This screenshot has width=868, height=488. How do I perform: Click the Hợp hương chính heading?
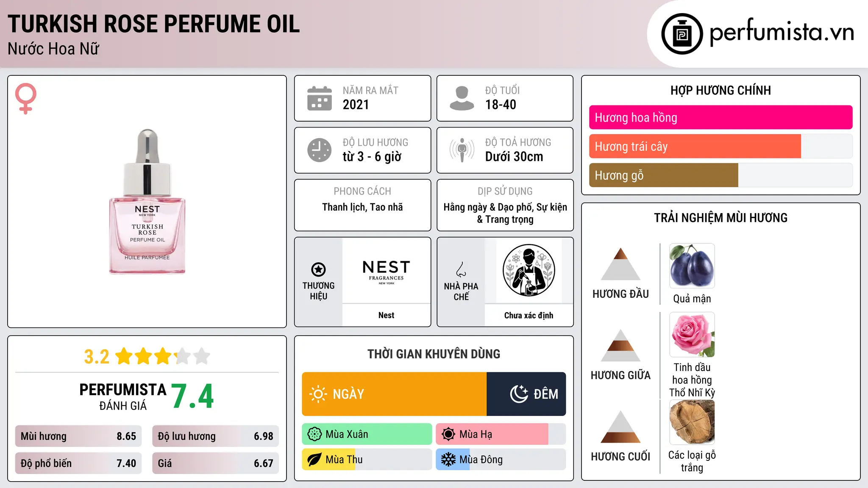(x=721, y=90)
